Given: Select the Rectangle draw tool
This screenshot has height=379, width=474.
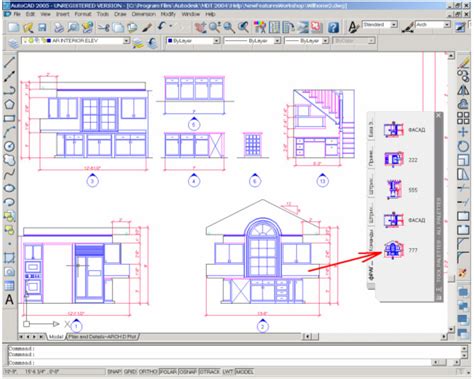Looking at the screenshot, I should 9,118.
